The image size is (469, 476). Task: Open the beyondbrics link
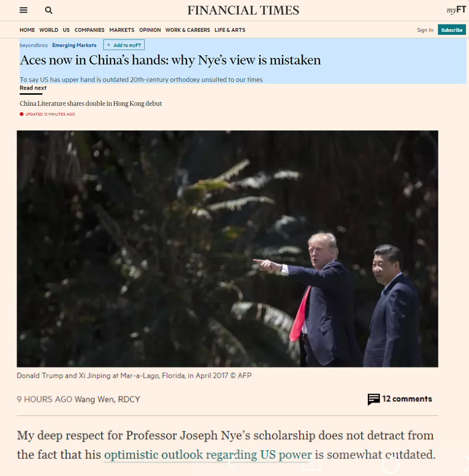[x=34, y=45]
